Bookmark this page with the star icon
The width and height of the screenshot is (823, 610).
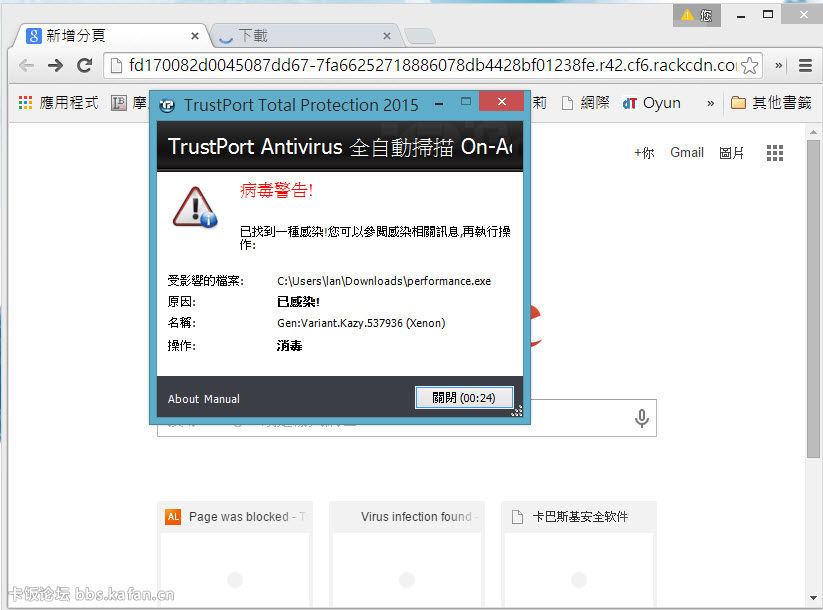[x=750, y=66]
